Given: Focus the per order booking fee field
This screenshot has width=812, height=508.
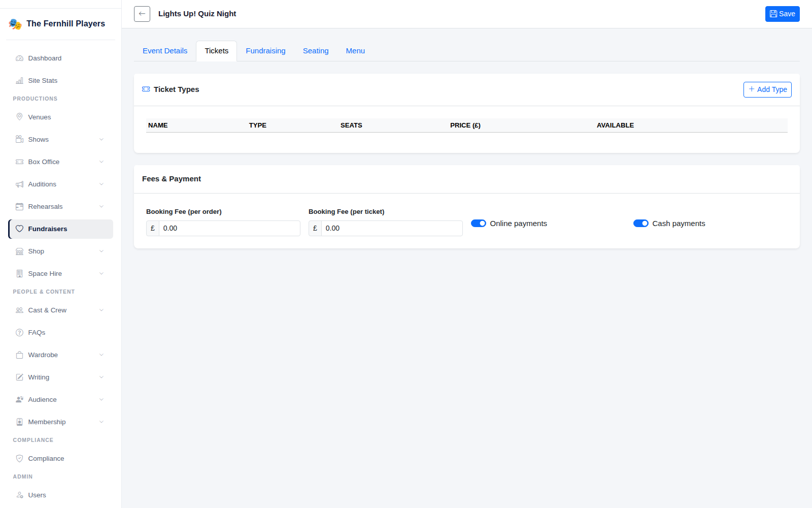Looking at the screenshot, I should coord(229,229).
